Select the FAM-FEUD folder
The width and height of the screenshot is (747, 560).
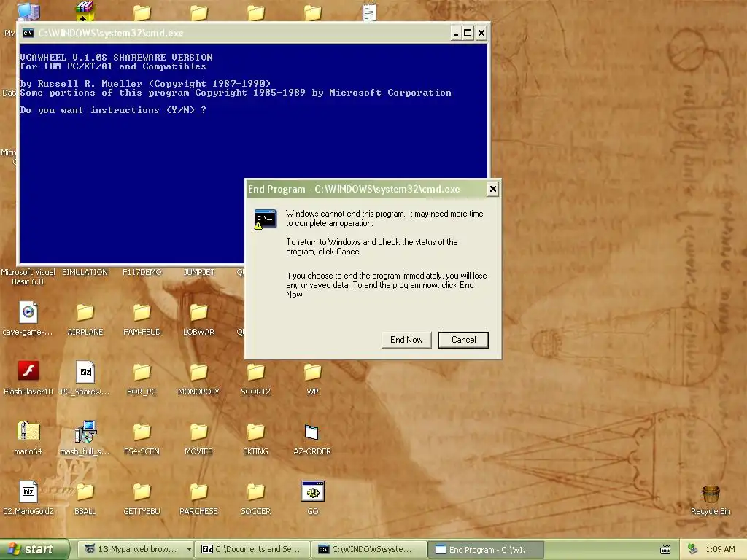click(142, 313)
